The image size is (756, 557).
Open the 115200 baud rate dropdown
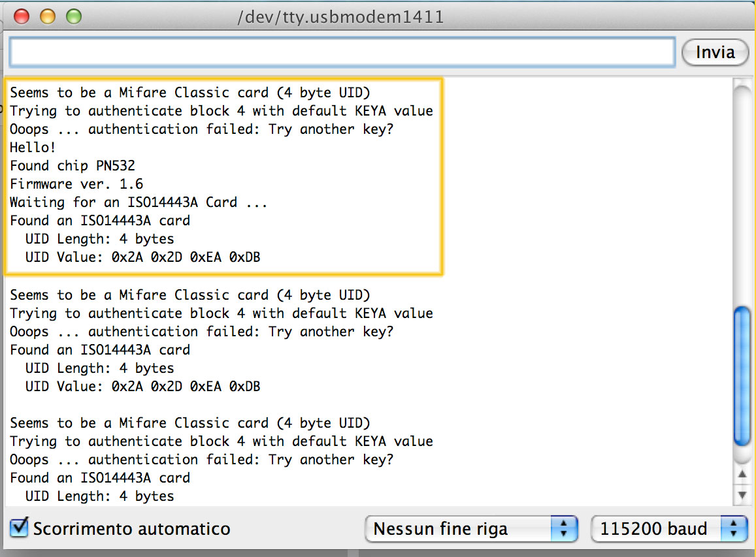669,528
